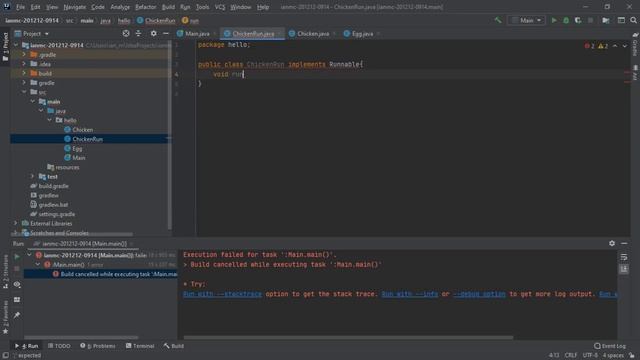The width and height of the screenshot is (640, 360).
Task: Toggle the Favorites side tool window
Action: pyautogui.click(x=5, y=317)
